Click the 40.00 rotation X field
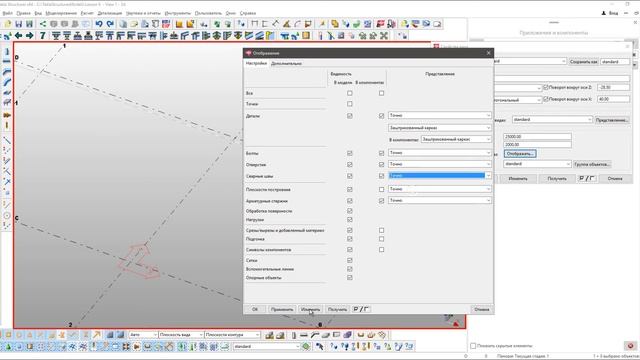640x360 pixels. tap(613, 99)
